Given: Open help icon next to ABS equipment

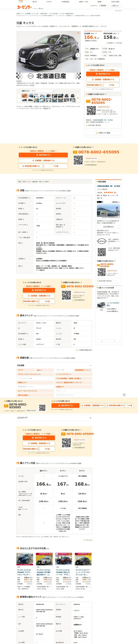Looking at the screenshot, I should (x=41, y=370).
